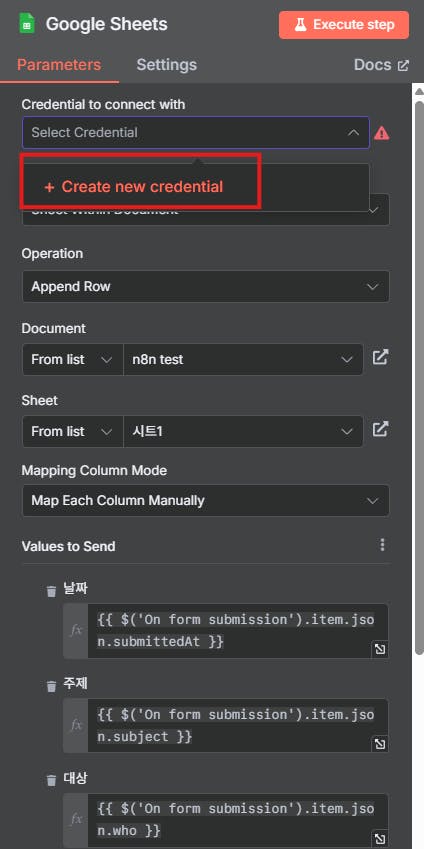Expand Mapping Column Mode dropdown
The height and width of the screenshot is (849, 424).
[x=205, y=500]
